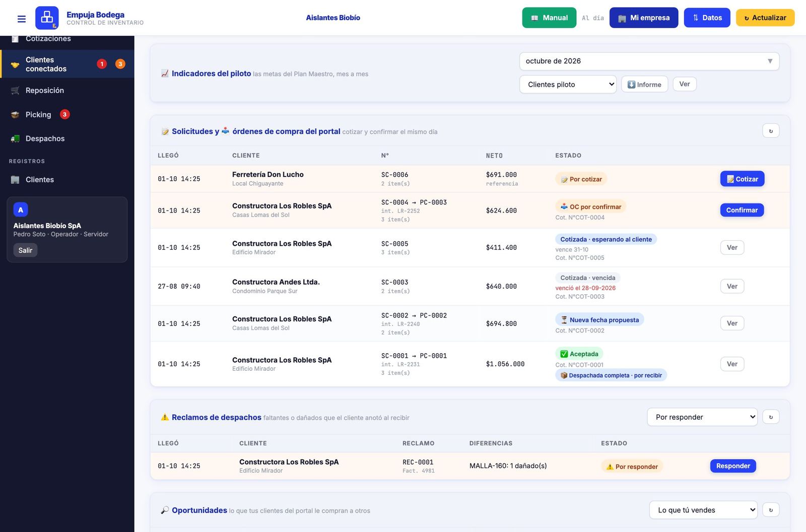Open Clientes under Registros

pyautogui.click(x=67, y=179)
